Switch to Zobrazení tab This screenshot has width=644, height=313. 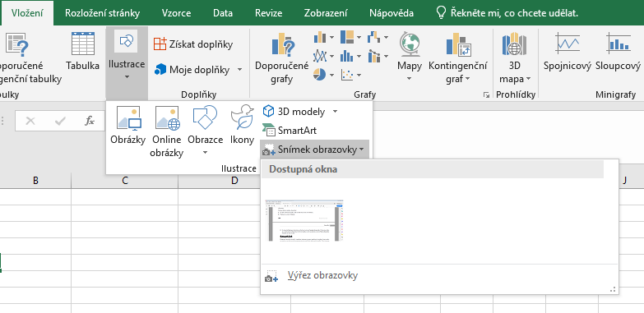point(326,13)
